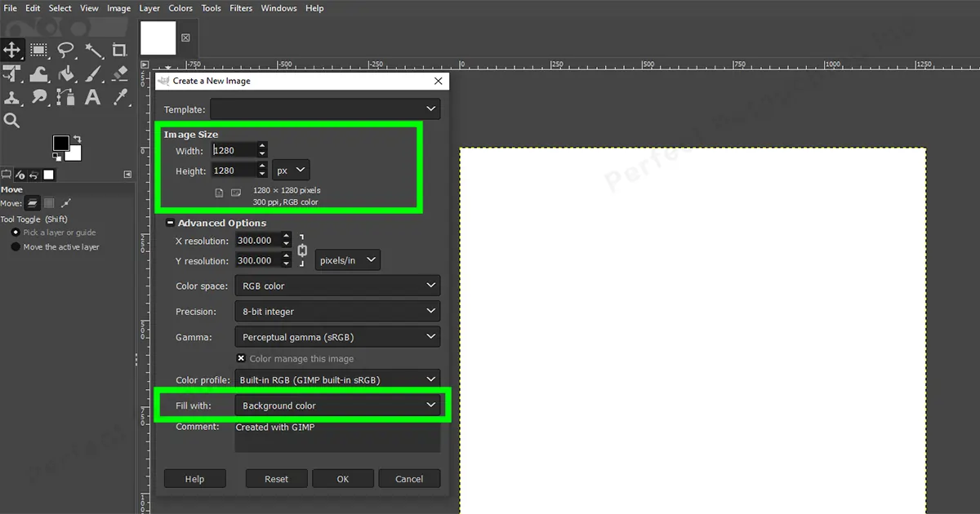Activate the Text tool
Image resolution: width=980 pixels, height=514 pixels.
click(91, 98)
